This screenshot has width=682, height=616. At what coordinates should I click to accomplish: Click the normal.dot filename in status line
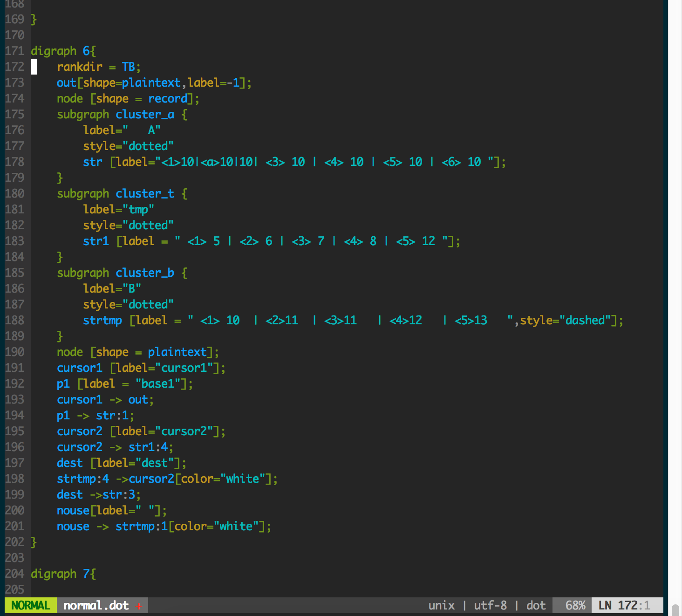point(96,605)
